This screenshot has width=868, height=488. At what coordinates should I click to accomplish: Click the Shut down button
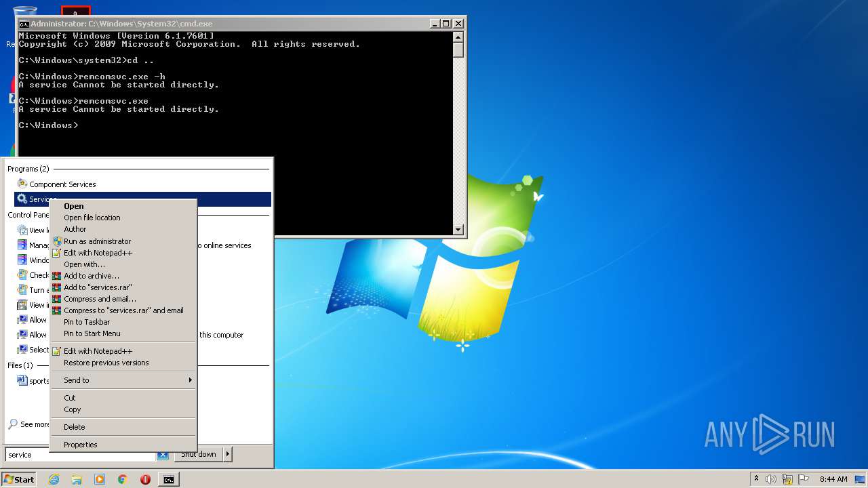199,454
